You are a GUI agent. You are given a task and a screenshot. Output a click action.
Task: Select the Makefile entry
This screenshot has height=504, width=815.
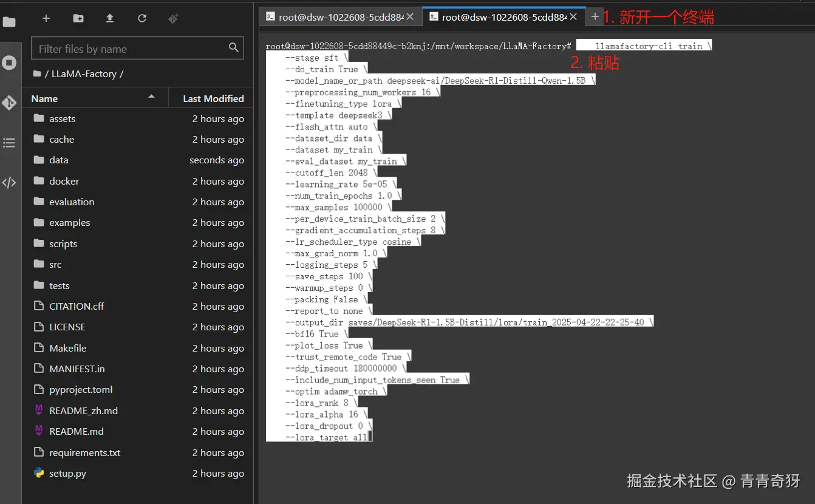pyautogui.click(x=139, y=348)
